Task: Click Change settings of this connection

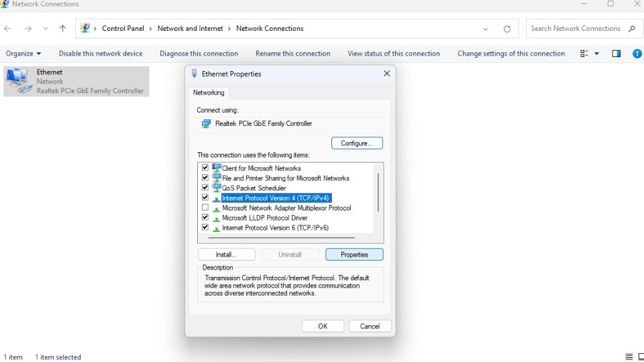Action: 511,54
